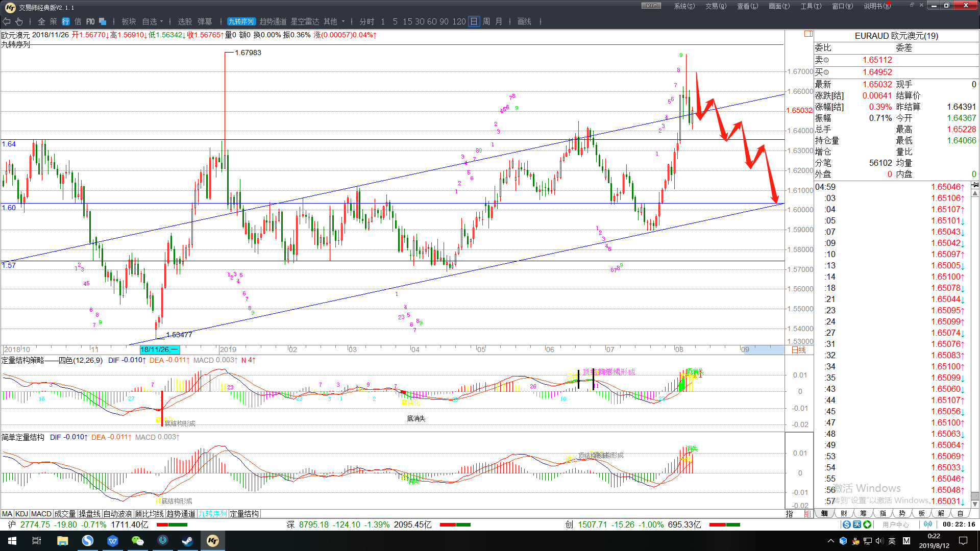Image resolution: width=980 pixels, height=551 pixels.
Task: Switch to the MACD indicator tab
Action: [x=41, y=514]
